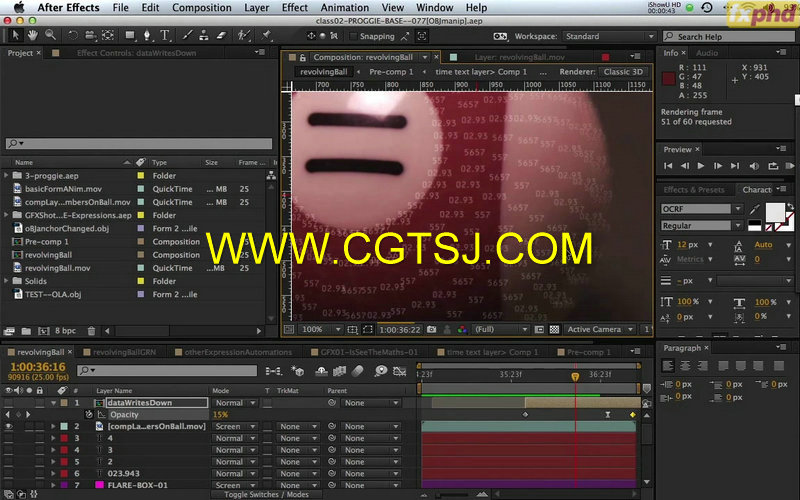Select the Rotation tool
Screen dimensions: 800x500
[73, 36]
